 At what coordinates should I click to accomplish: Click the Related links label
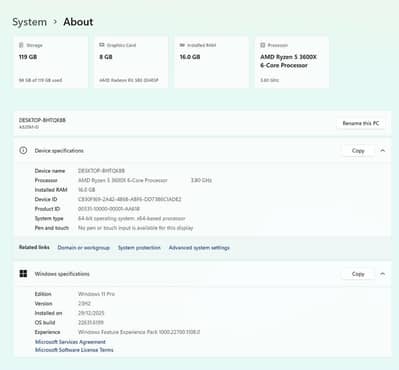click(x=34, y=247)
